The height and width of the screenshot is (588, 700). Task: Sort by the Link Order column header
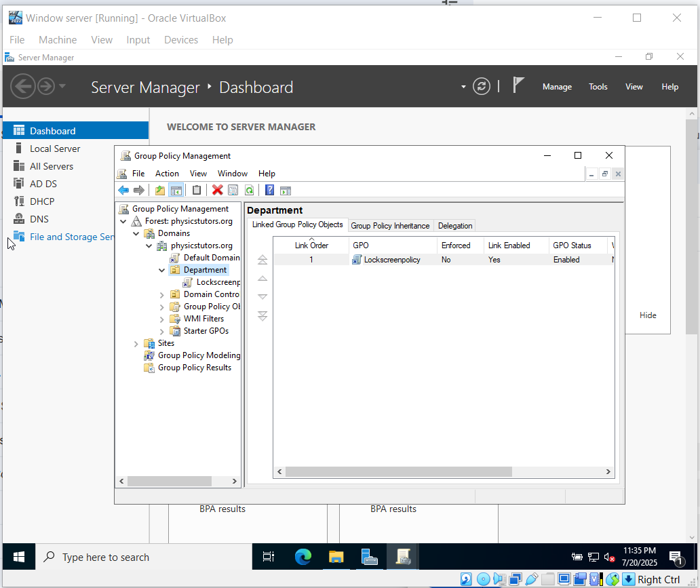pos(311,245)
